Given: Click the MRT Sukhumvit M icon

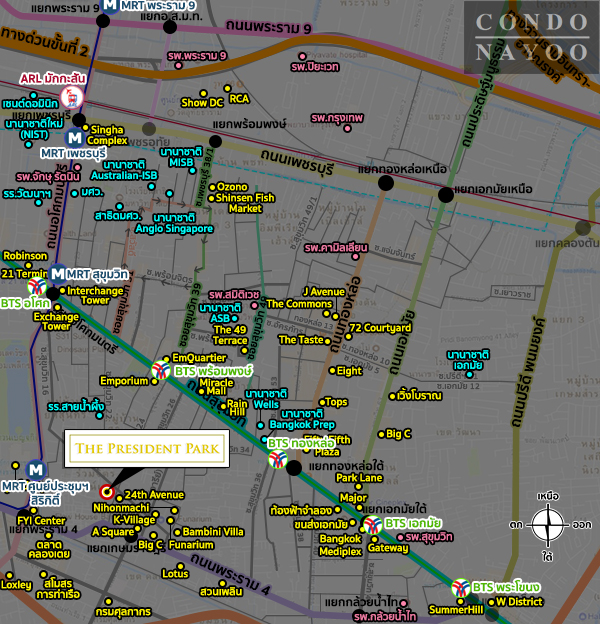Looking at the screenshot, I should tap(58, 273).
